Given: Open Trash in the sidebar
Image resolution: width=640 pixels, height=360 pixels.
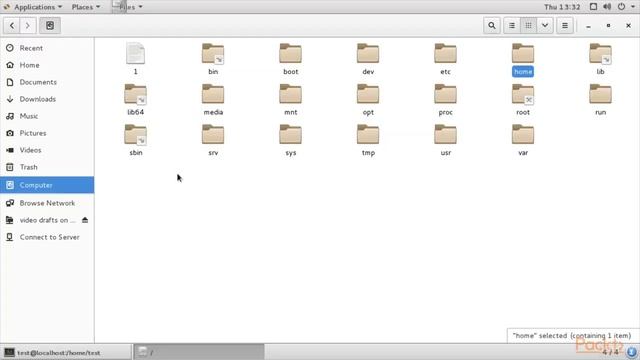Looking at the screenshot, I should (x=47, y=167).
